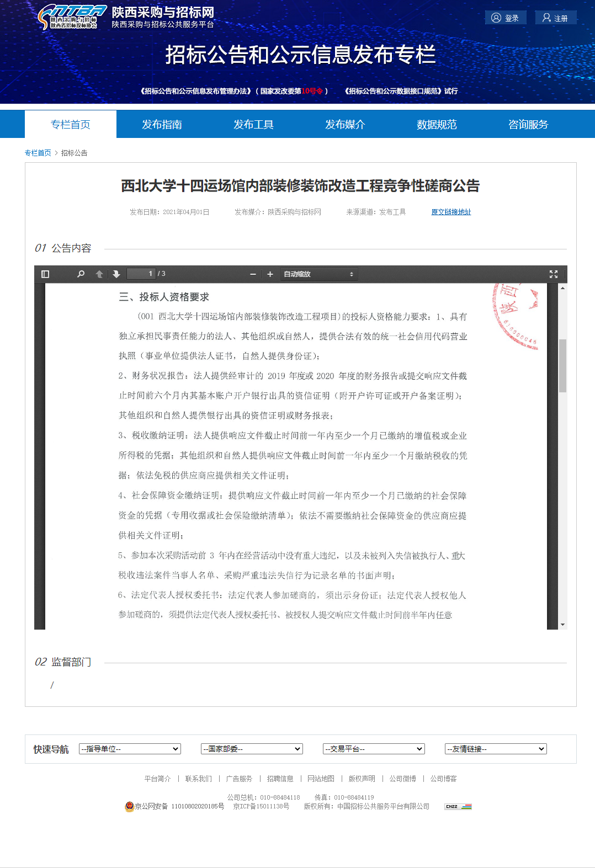Select the 数据规范 navigation tab
Viewport: 595px width, 868px height.
click(x=437, y=124)
